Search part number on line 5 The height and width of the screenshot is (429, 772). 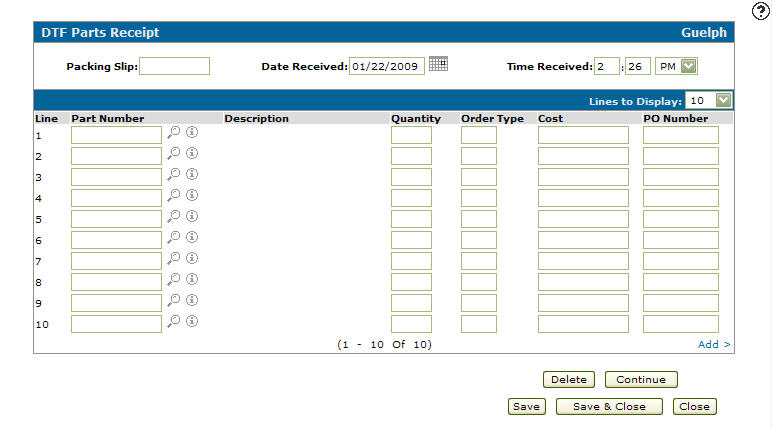[x=173, y=216]
